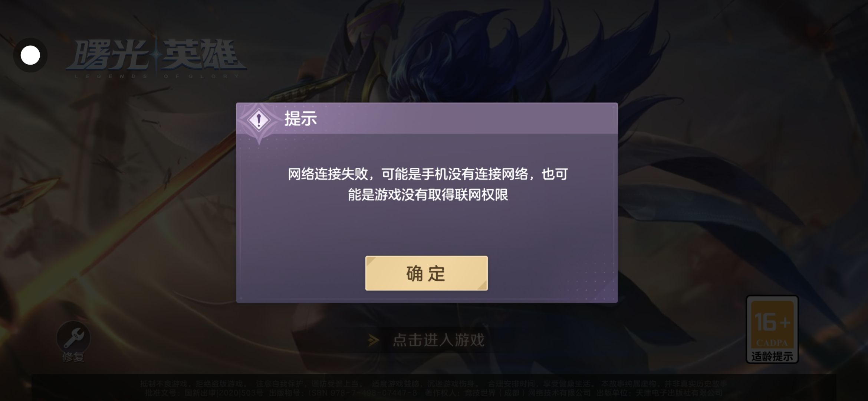Click the blue-haired character artwork
Image resolution: width=868 pixels, height=401 pixels.
pyautogui.click(x=464, y=56)
